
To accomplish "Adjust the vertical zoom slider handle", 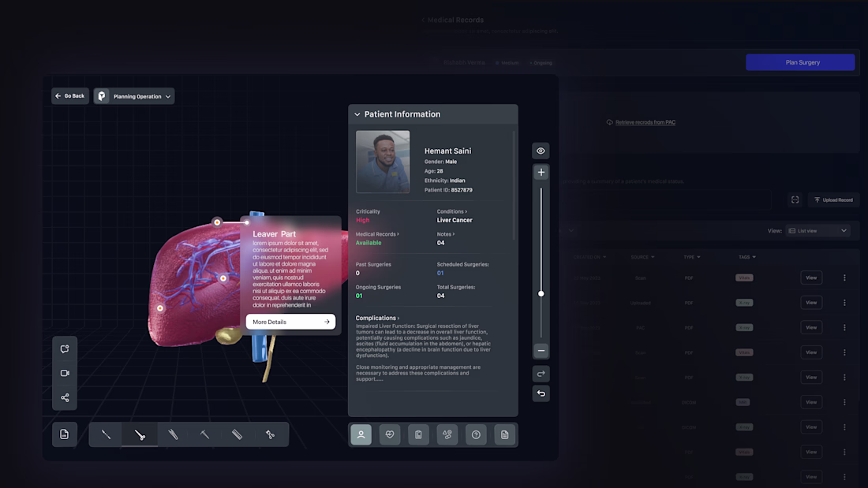I will pyautogui.click(x=541, y=294).
